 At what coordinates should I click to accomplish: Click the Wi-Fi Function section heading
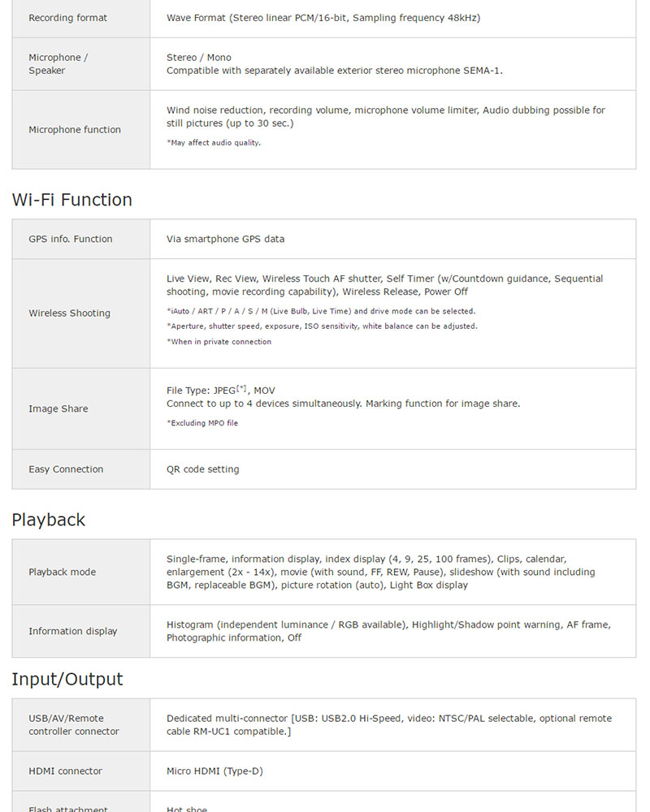point(71,200)
